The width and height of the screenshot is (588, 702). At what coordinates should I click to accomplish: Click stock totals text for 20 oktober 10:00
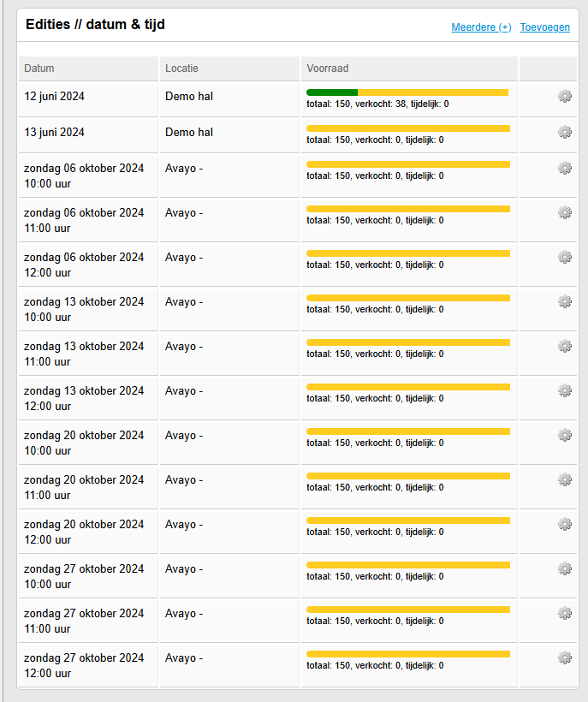375,443
